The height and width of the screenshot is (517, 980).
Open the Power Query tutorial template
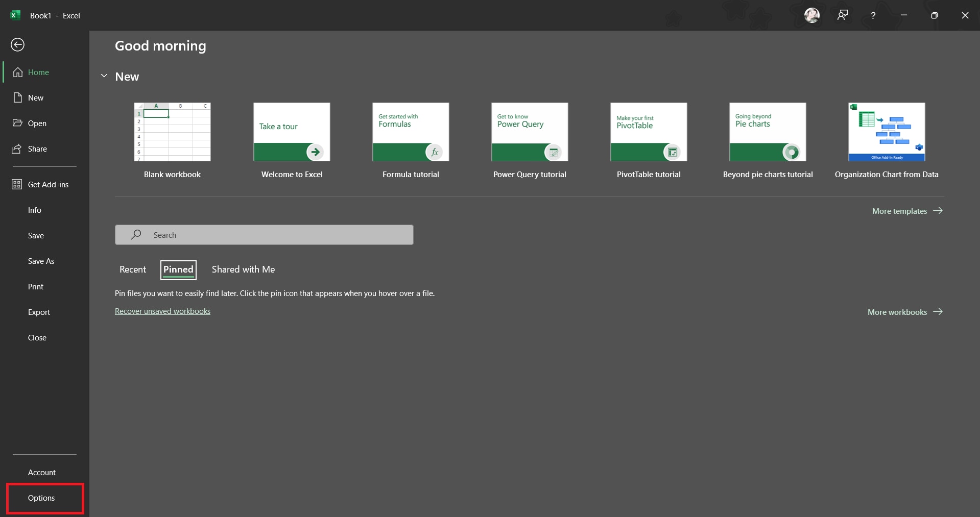pos(530,132)
